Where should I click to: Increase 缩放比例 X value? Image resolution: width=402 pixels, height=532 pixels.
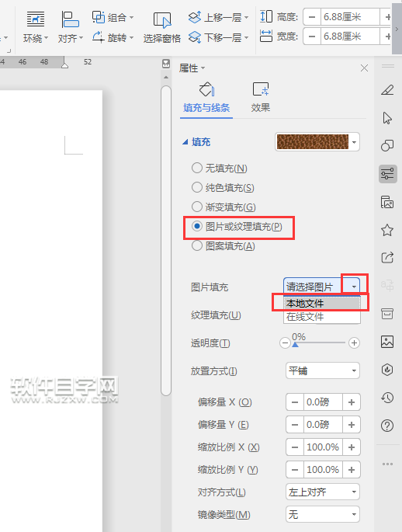pyautogui.click(x=351, y=447)
